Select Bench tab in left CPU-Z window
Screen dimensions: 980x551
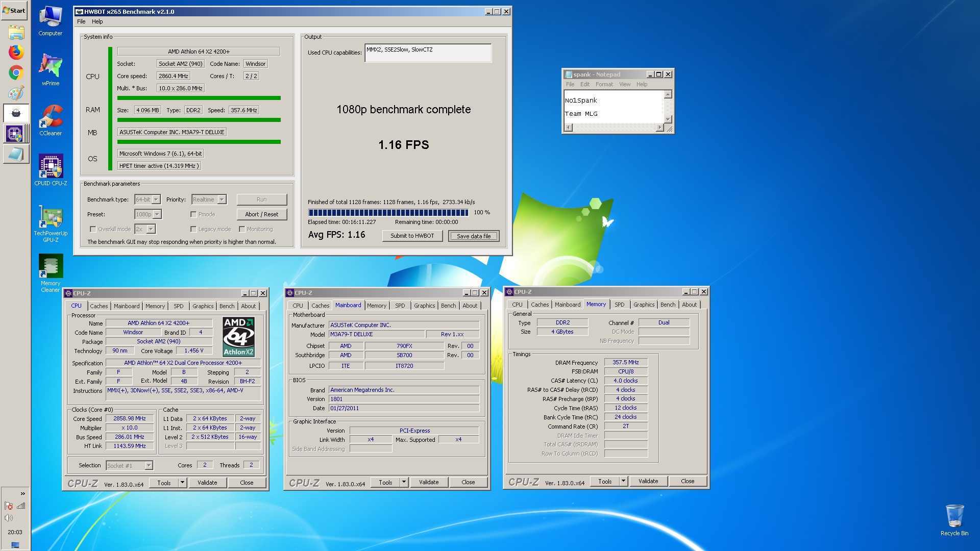[x=227, y=306]
